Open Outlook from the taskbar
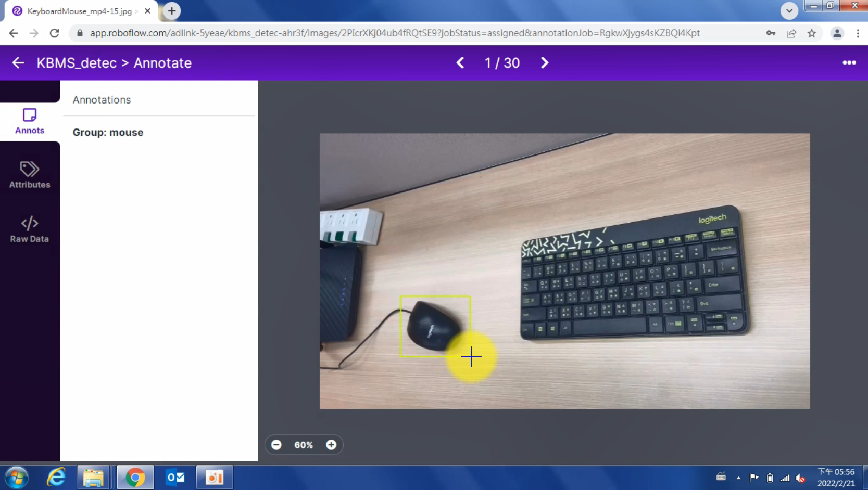The width and height of the screenshot is (868, 490). tap(175, 477)
